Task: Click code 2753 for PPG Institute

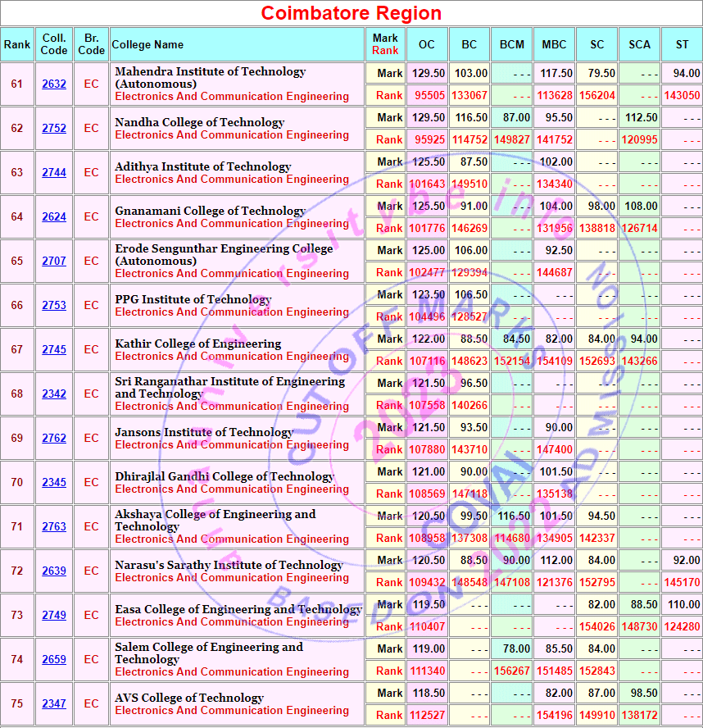Action: (x=54, y=306)
